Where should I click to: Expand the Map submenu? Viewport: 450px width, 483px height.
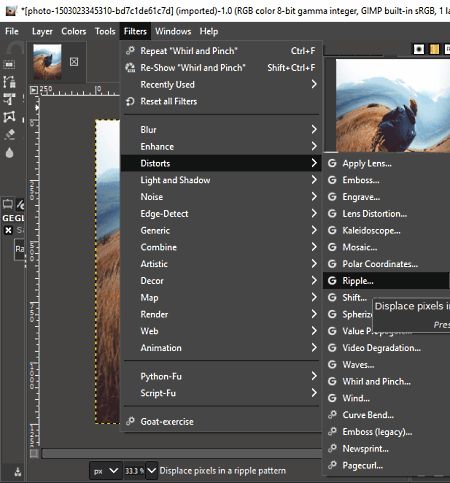[x=221, y=297]
